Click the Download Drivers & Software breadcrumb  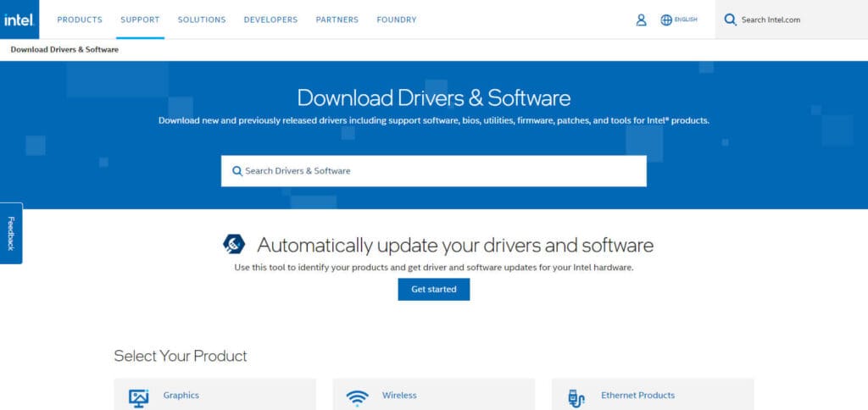point(64,50)
